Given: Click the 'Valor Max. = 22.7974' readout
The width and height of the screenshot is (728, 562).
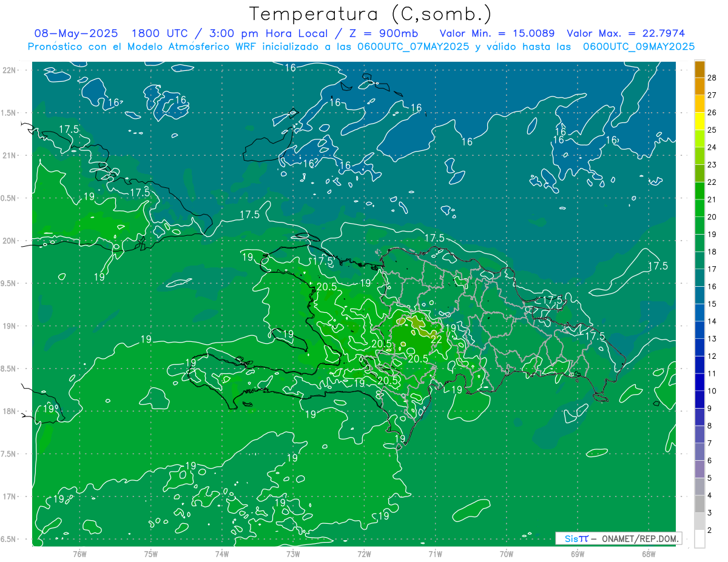Looking at the screenshot, I should click(626, 33).
